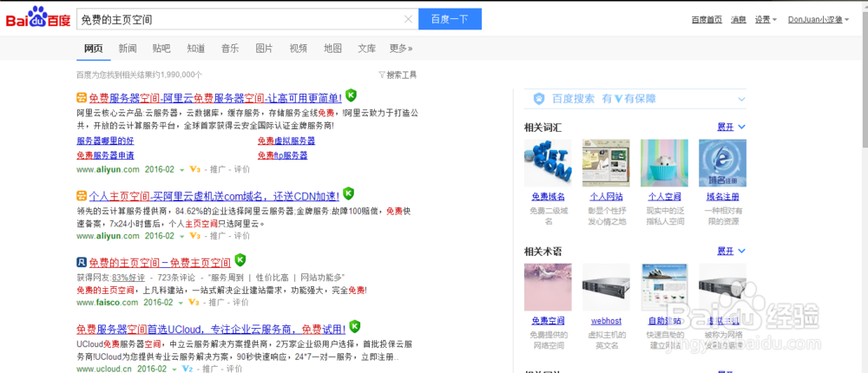Open the www.ucloud.cn URL text
The width and height of the screenshot is (868, 373).
tap(104, 369)
